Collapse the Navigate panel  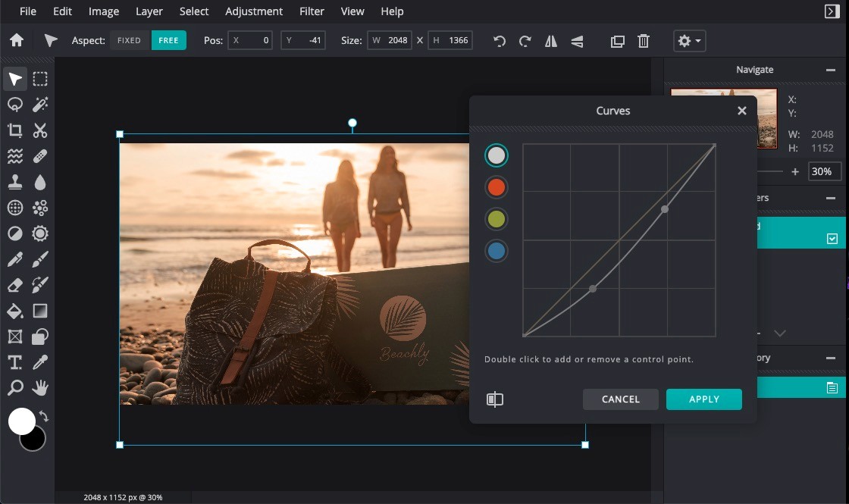(830, 69)
